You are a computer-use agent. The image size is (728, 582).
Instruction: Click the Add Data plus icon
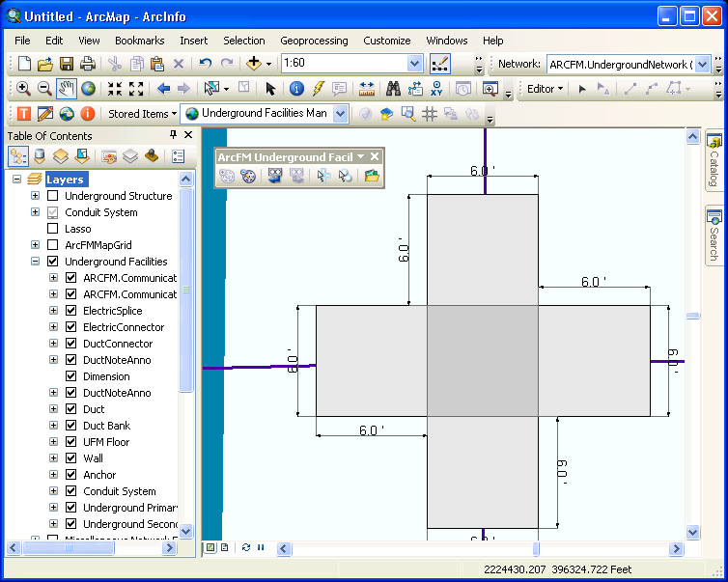[x=254, y=63]
